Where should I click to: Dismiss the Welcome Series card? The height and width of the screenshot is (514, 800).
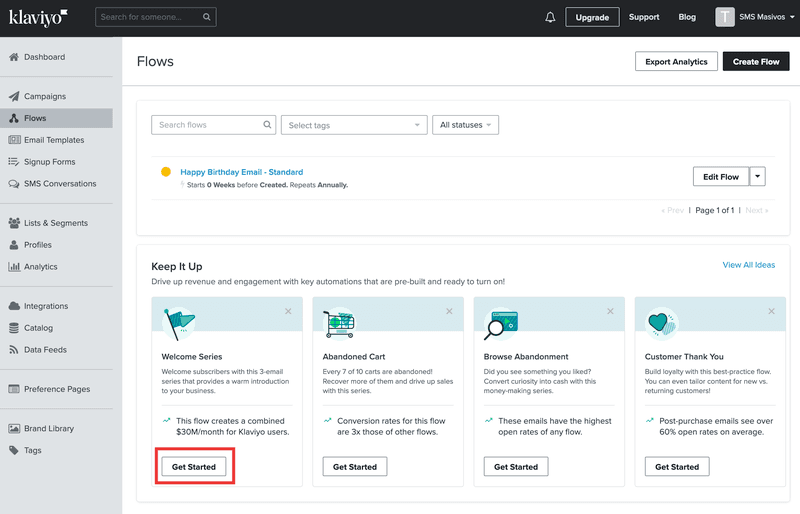point(288,311)
